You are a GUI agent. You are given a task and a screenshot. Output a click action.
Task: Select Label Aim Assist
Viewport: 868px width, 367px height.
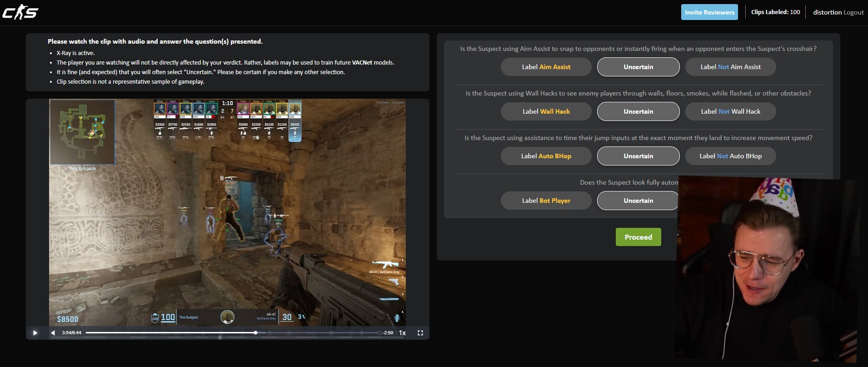pos(546,67)
